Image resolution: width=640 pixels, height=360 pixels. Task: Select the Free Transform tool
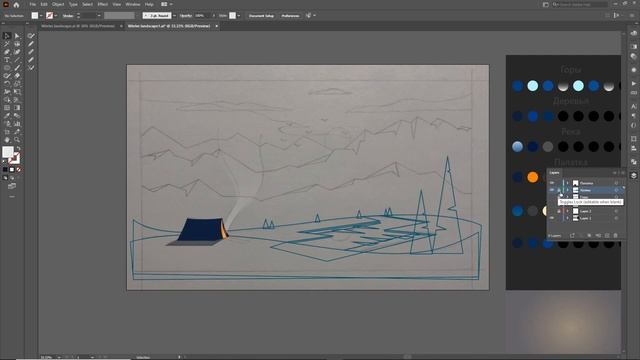(17, 92)
